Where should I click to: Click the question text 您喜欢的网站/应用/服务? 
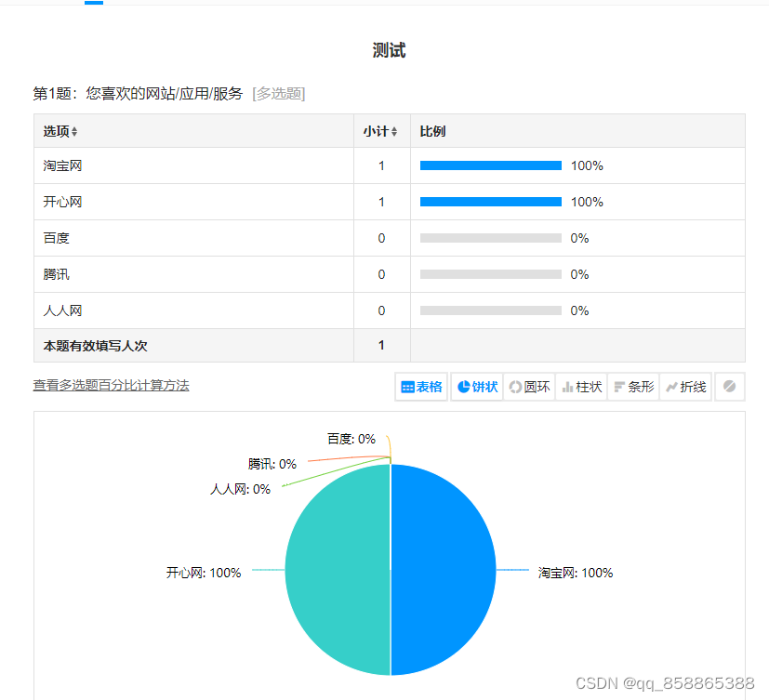tap(165, 93)
